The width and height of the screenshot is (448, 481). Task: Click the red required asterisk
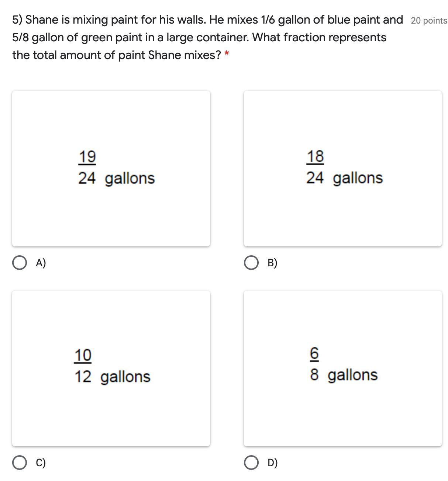(x=227, y=55)
